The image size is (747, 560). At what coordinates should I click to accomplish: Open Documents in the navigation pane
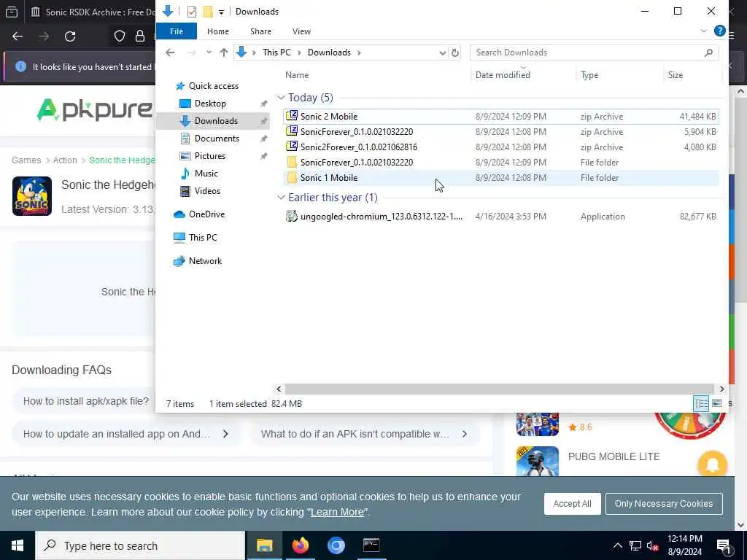pos(217,138)
